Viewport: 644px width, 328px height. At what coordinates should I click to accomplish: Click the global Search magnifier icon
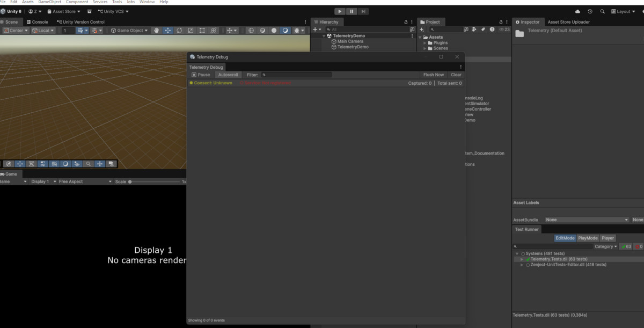click(x=603, y=11)
